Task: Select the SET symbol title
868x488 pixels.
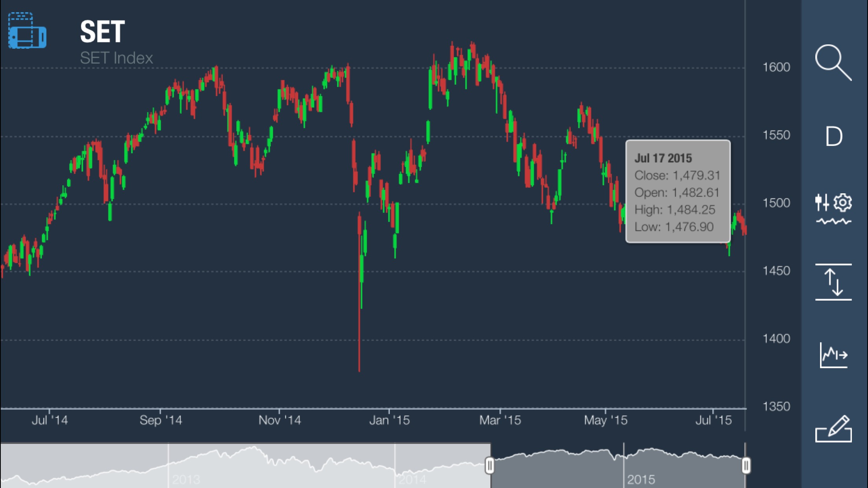Action: (x=102, y=32)
